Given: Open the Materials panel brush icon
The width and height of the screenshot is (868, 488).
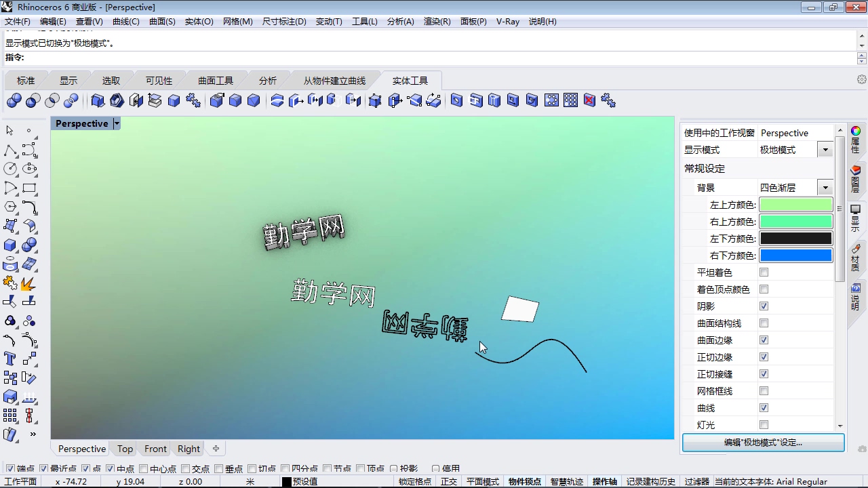Looking at the screenshot, I should [x=856, y=249].
